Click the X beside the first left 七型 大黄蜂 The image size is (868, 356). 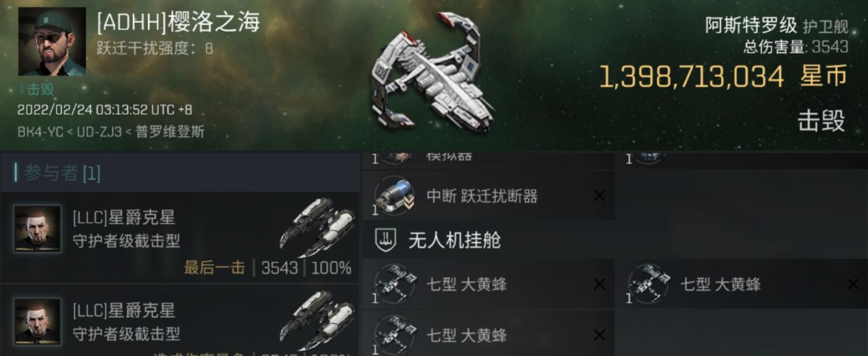[x=599, y=284]
